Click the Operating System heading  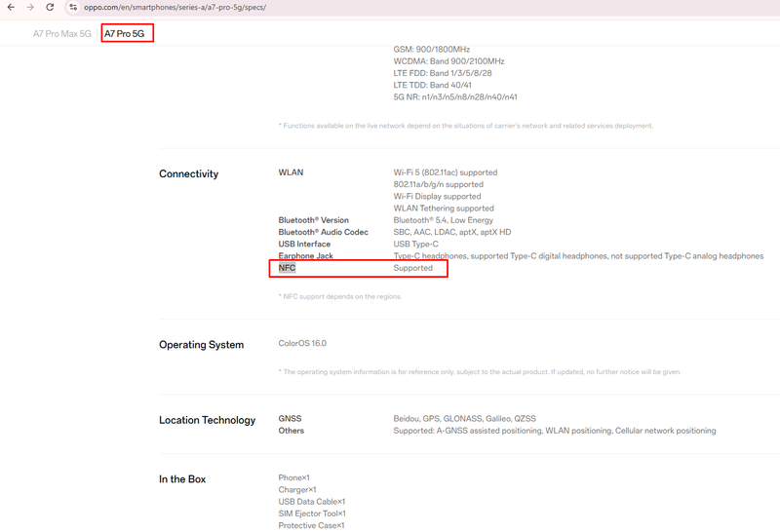click(x=202, y=345)
